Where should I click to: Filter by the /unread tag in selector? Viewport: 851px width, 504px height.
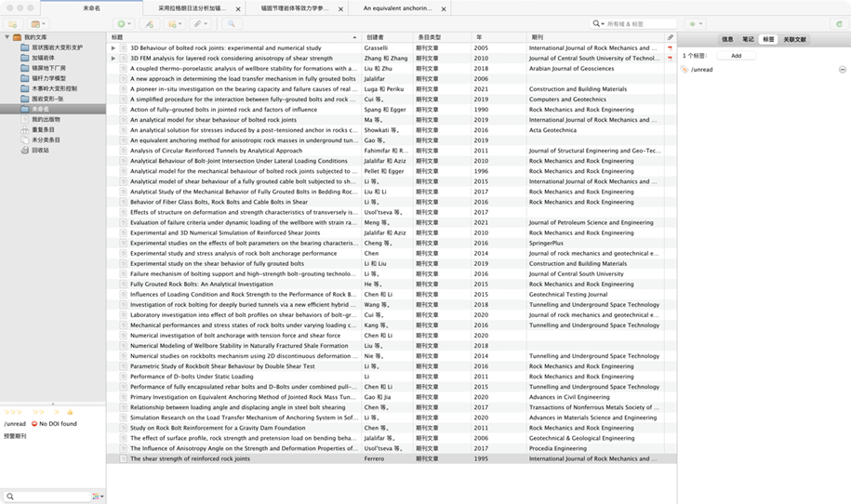click(15, 424)
